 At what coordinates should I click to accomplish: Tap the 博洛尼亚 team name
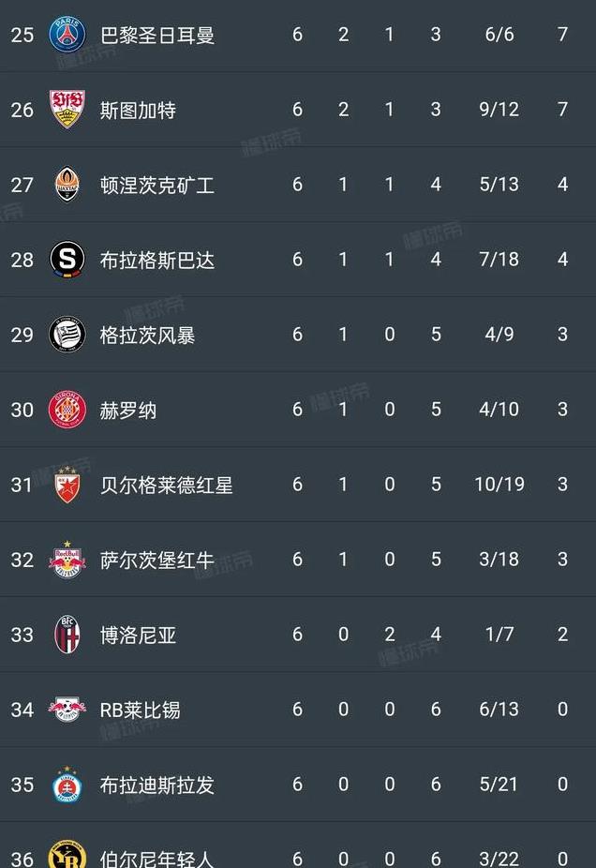[x=138, y=636]
